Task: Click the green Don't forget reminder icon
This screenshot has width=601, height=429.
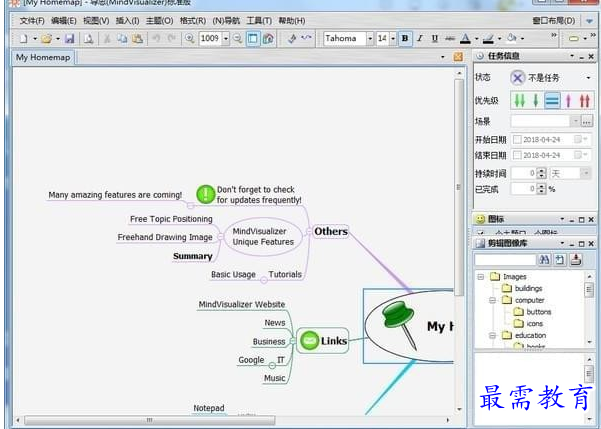Action: [205, 194]
